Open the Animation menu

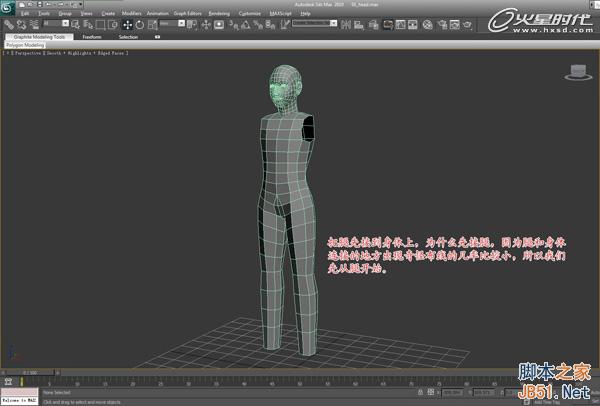(x=158, y=13)
